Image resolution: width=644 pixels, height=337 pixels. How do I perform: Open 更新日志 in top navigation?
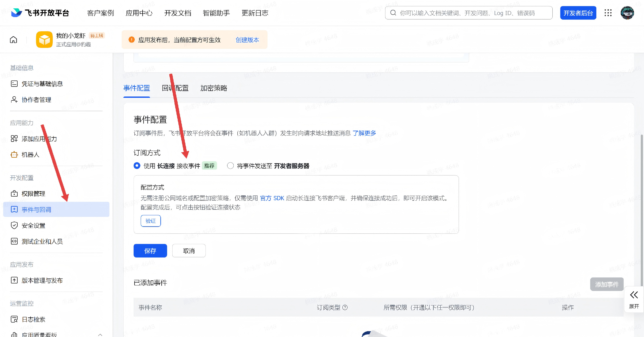pyautogui.click(x=255, y=13)
